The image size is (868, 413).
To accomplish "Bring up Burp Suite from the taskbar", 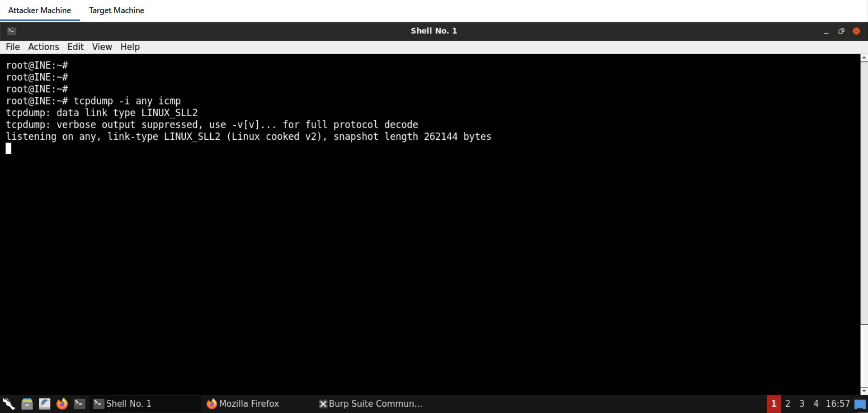I will pyautogui.click(x=371, y=404).
